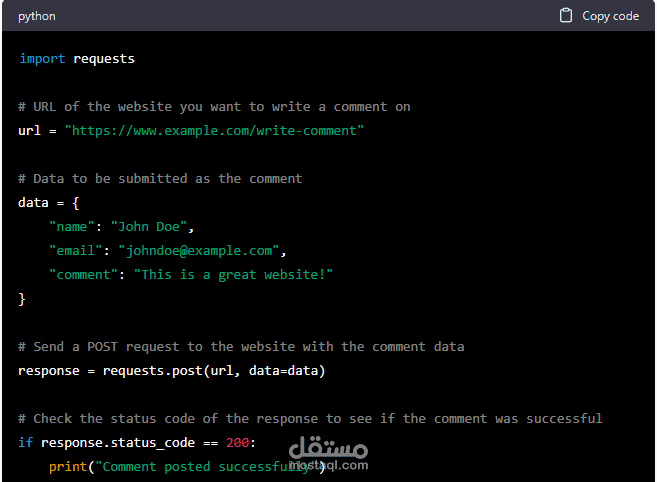Click the 'import requests' code line

click(x=77, y=59)
